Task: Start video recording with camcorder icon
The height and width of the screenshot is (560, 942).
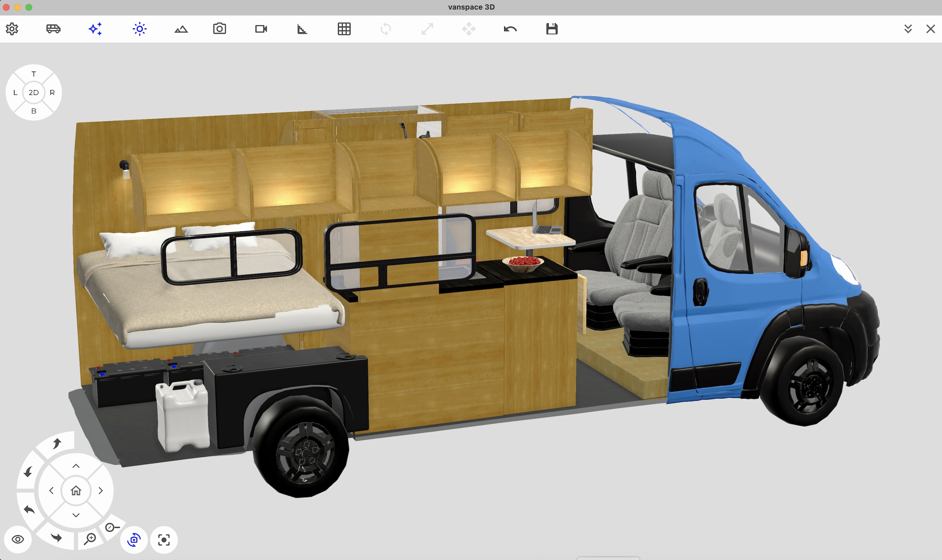Action: pyautogui.click(x=261, y=29)
